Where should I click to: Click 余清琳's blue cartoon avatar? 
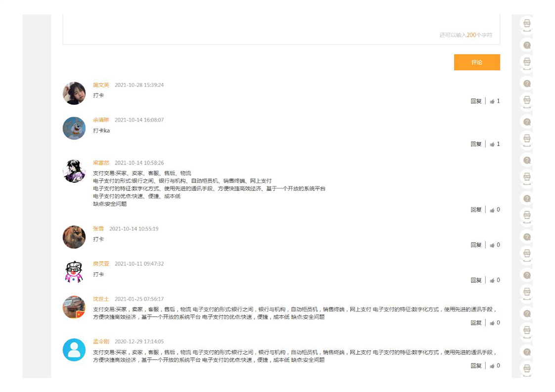(74, 129)
